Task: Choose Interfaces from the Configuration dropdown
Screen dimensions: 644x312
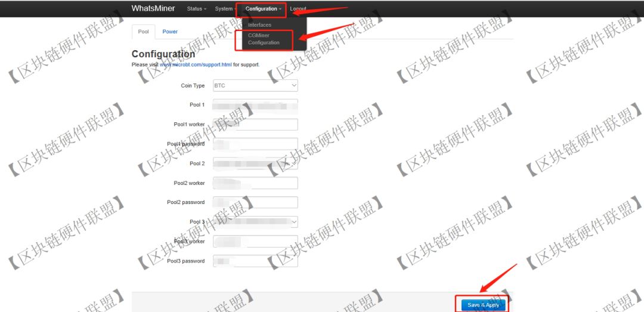Action: [x=259, y=24]
